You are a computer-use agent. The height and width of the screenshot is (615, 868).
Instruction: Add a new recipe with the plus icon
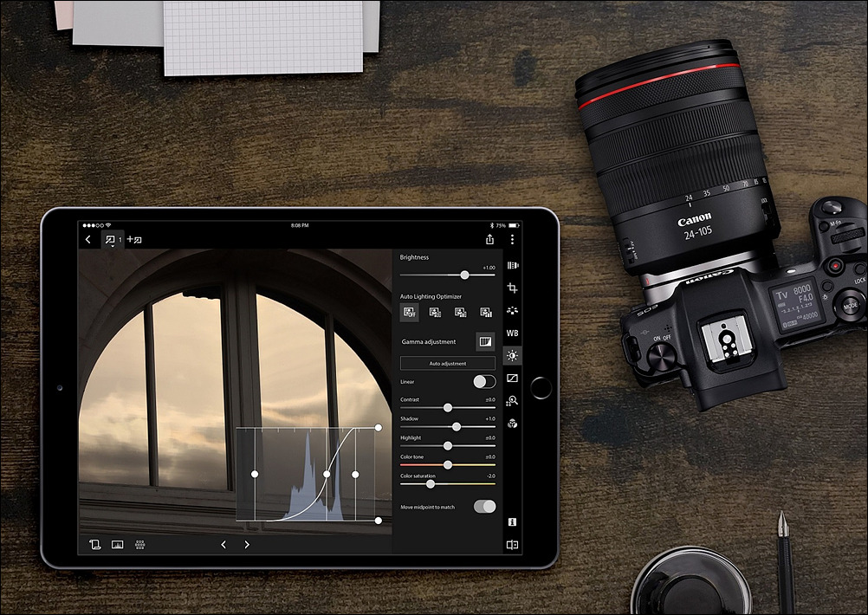(x=134, y=239)
